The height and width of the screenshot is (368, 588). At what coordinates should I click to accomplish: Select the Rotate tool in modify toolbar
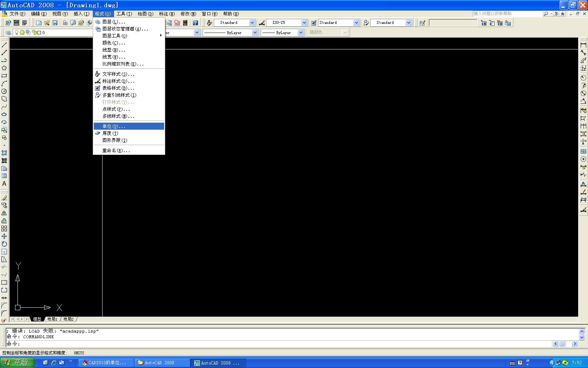(x=4, y=244)
